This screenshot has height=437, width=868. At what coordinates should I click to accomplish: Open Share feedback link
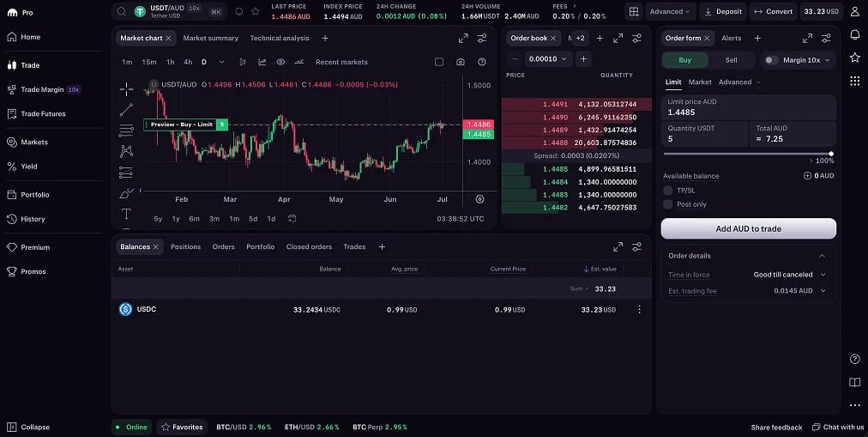point(776,428)
